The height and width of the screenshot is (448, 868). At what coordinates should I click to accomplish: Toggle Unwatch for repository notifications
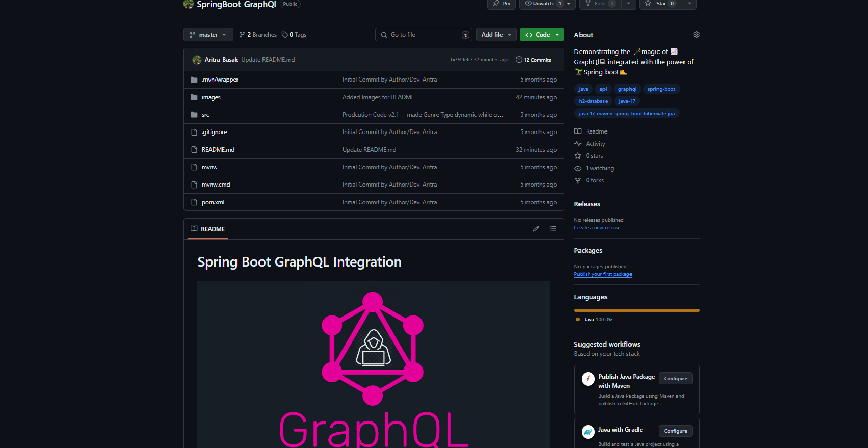coord(543,4)
